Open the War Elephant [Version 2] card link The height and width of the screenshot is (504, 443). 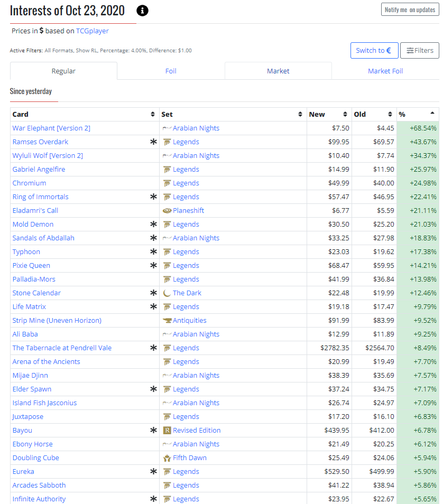pyautogui.click(x=51, y=128)
